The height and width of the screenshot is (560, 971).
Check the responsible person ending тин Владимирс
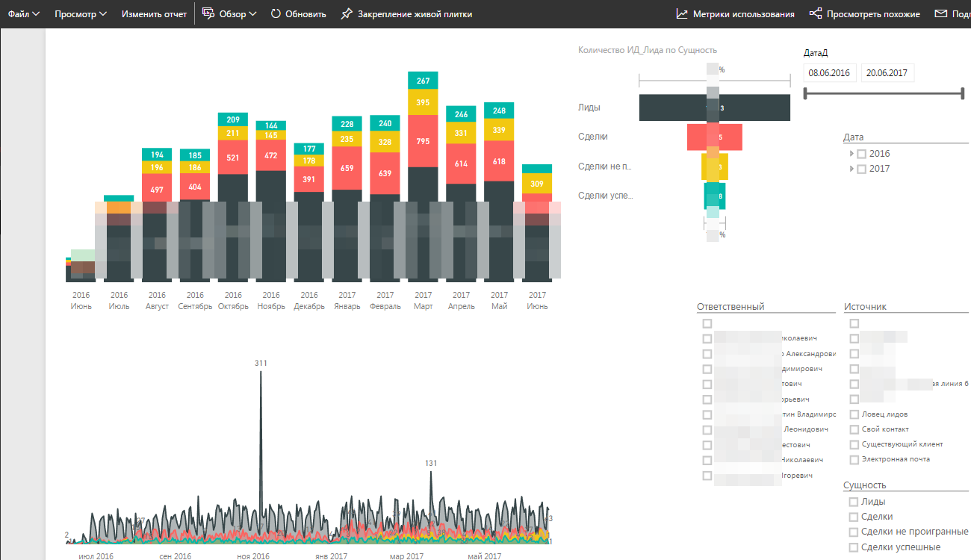click(707, 414)
